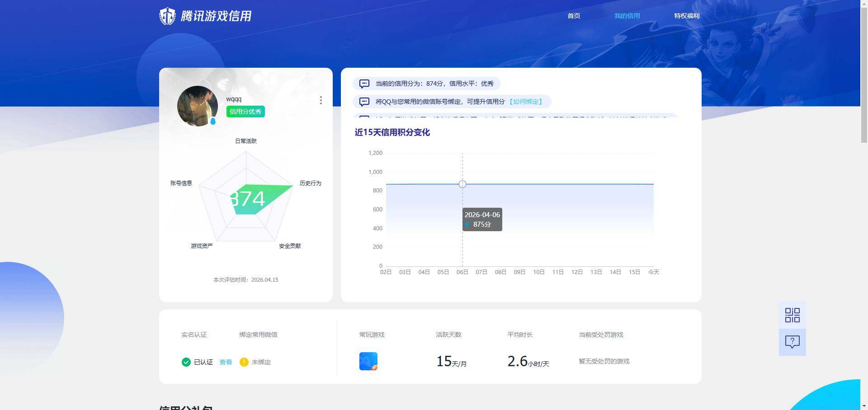Click the 信用分优秀 badge

(x=245, y=111)
